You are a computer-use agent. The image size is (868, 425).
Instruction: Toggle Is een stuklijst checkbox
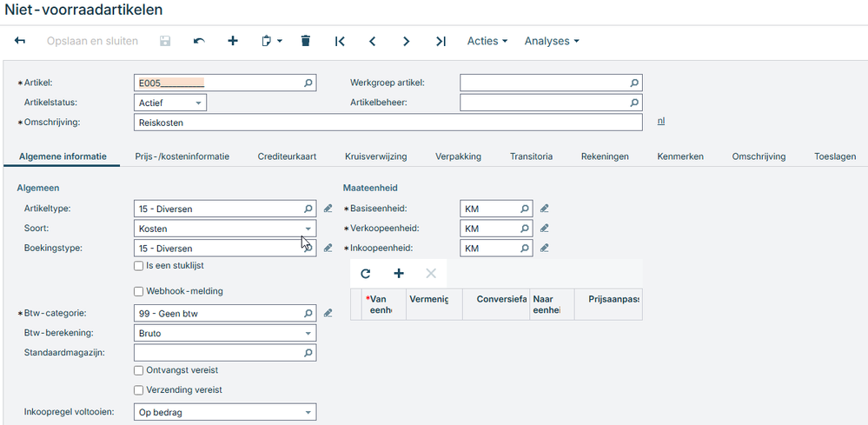coord(139,266)
